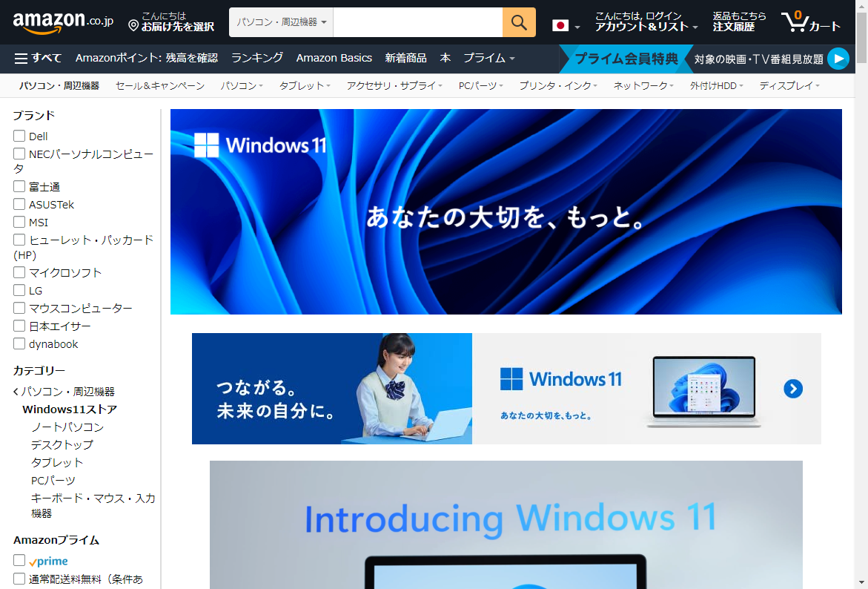Click the search magnifying glass icon
The height and width of the screenshot is (589, 868).
pyautogui.click(x=518, y=22)
